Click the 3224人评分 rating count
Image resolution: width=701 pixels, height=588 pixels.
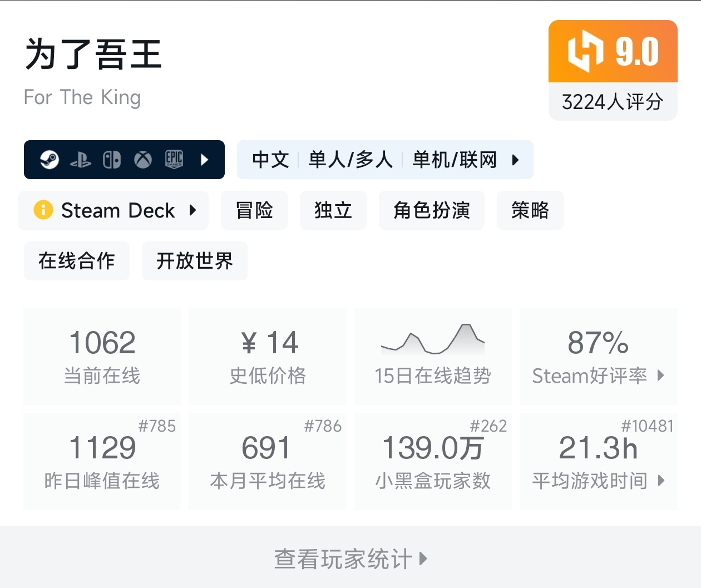613,102
